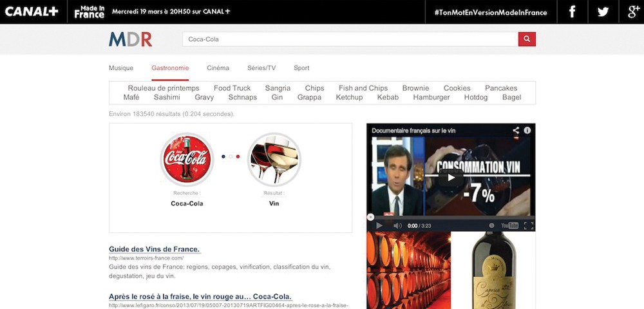Screen dimensions: 644x309
Task: Click the red magnifier search button
Action: point(527,39)
